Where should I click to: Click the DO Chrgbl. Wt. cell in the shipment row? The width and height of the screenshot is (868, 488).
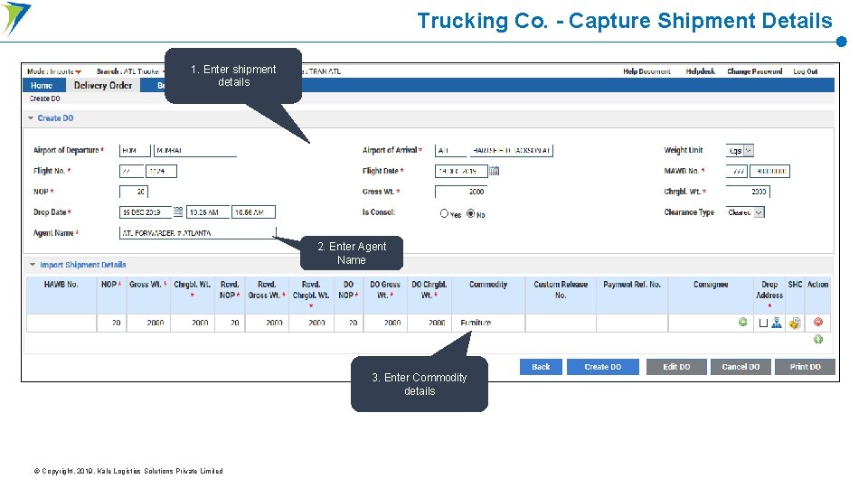point(429,323)
